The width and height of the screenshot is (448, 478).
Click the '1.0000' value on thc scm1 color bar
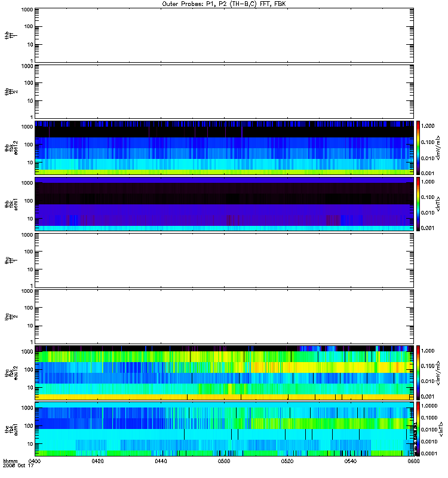[429, 406]
